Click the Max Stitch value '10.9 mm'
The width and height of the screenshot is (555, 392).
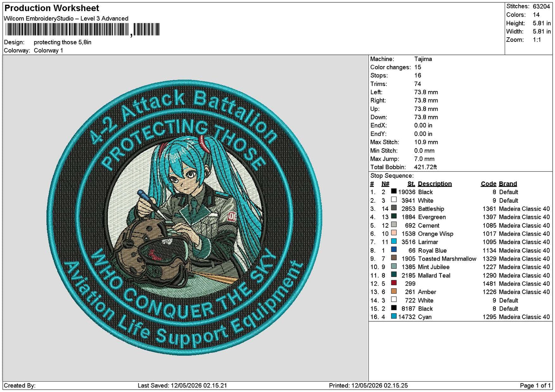[426, 142]
